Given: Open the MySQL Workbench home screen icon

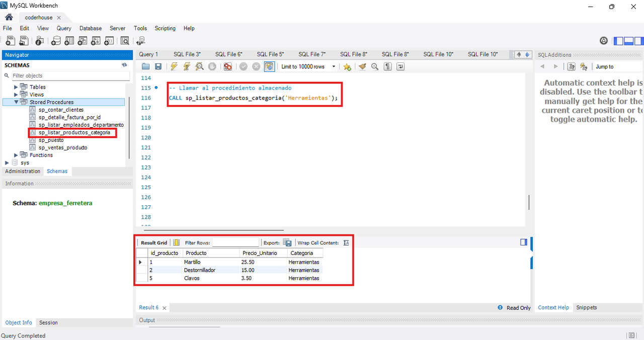Looking at the screenshot, I should point(9,17).
